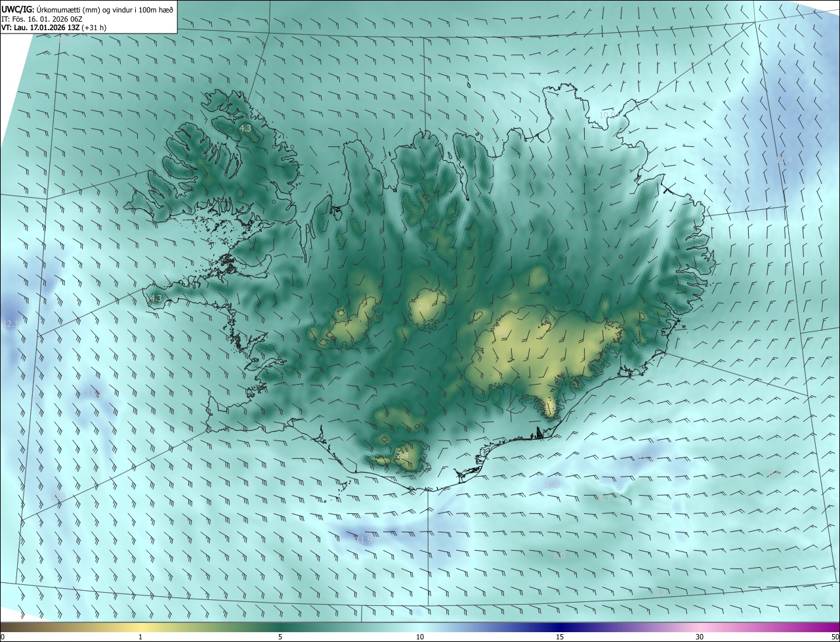Click the '15' label on the colour scale
The width and height of the screenshot is (840, 642).
[560, 637]
